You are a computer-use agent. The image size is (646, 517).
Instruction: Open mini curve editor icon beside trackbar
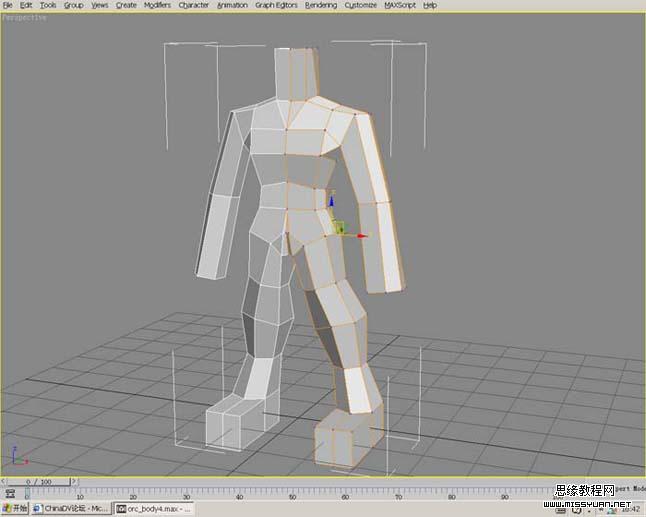click(x=11, y=493)
